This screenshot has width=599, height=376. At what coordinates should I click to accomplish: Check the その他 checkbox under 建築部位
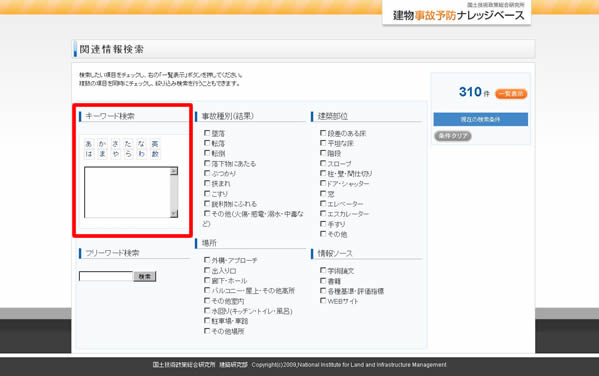click(x=323, y=233)
